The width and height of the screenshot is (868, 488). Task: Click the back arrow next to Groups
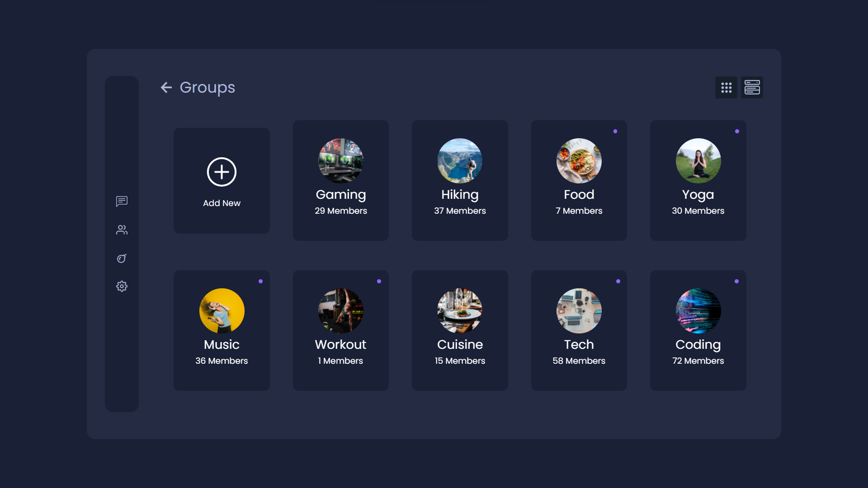[165, 87]
